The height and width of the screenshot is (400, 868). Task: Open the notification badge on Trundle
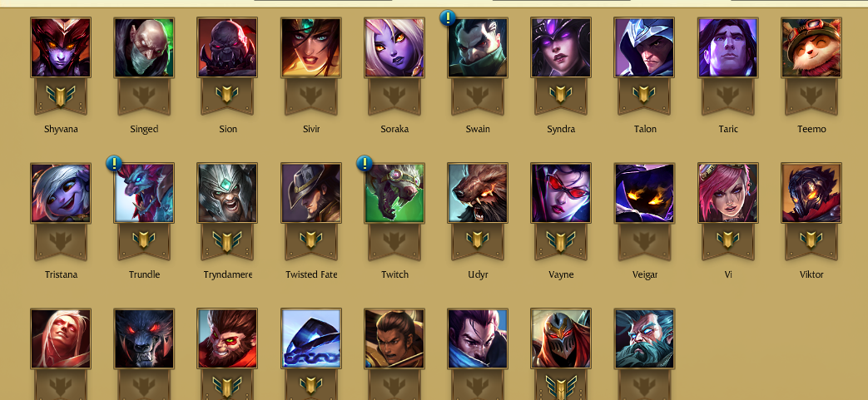[114, 163]
